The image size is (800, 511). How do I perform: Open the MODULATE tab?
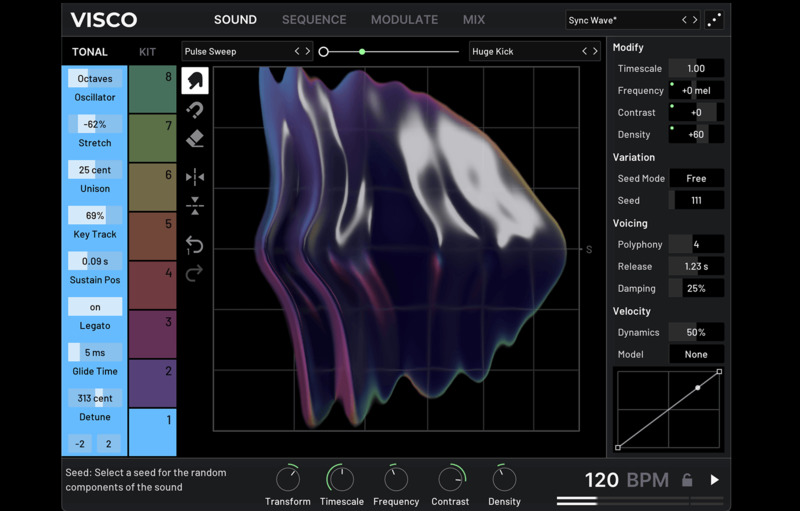404,20
